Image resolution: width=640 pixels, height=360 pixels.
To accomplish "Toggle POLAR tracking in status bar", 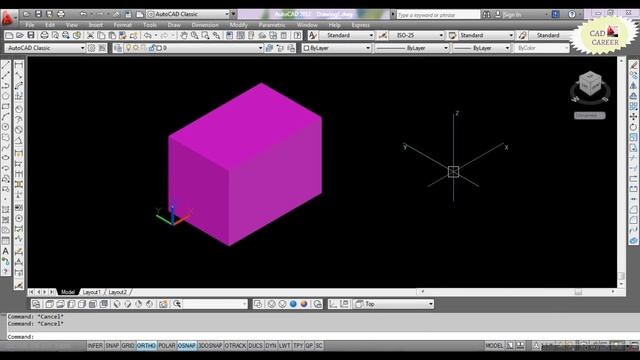I will [x=167, y=346].
